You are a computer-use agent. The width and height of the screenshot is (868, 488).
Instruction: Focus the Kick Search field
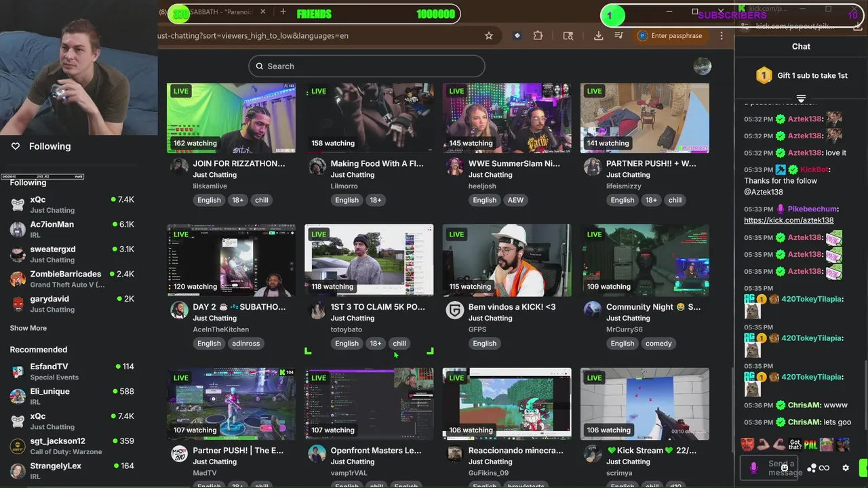click(x=367, y=66)
